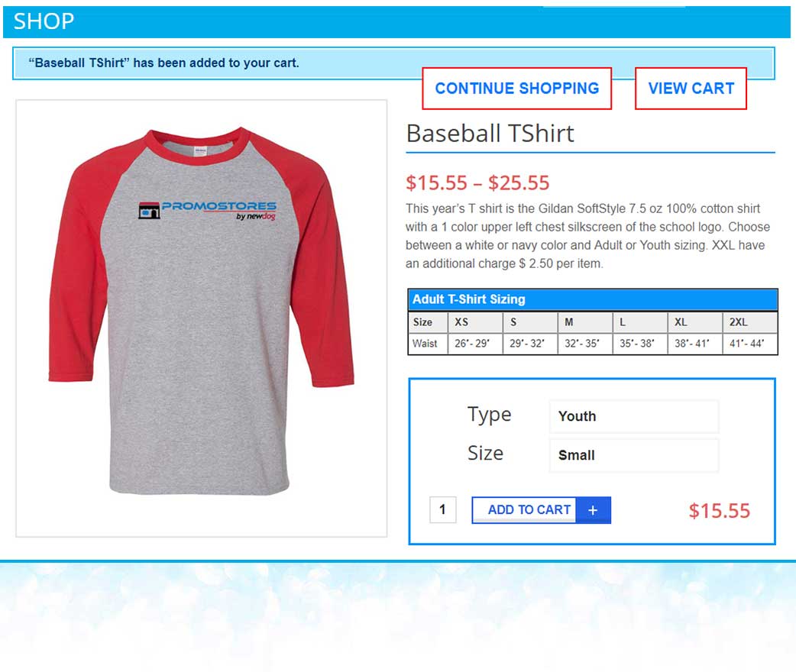Click the product description paragraph
796x672 pixels.
(x=588, y=236)
